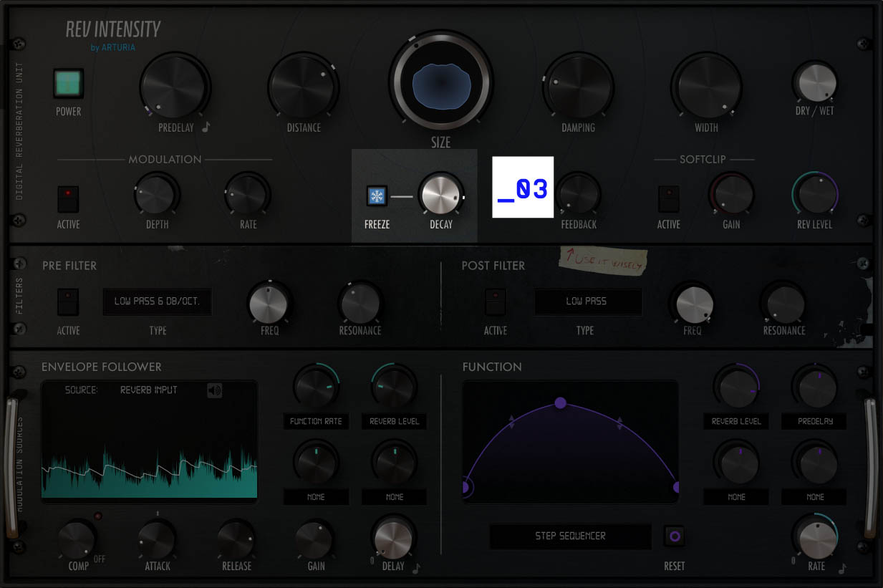Open the Post Filter Low Pass type menu
This screenshot has height=588, width=883.
pyautogui.click(x=587, y=302)
